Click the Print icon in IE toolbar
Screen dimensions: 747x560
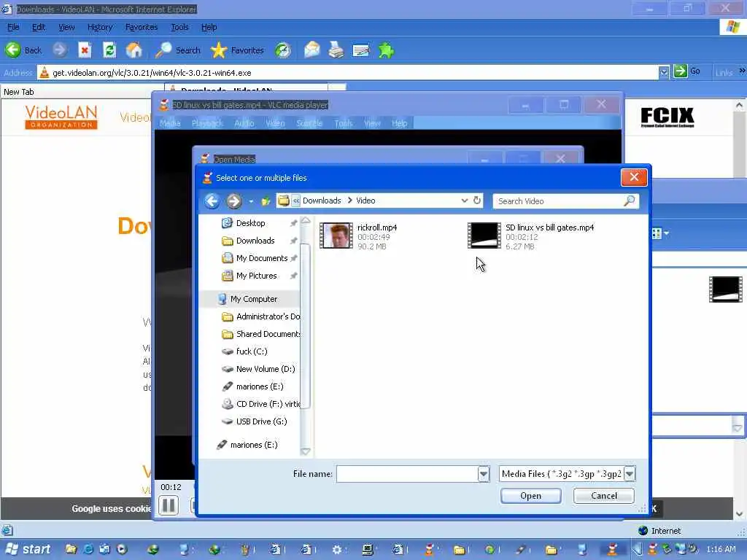[x=336, y=50]
